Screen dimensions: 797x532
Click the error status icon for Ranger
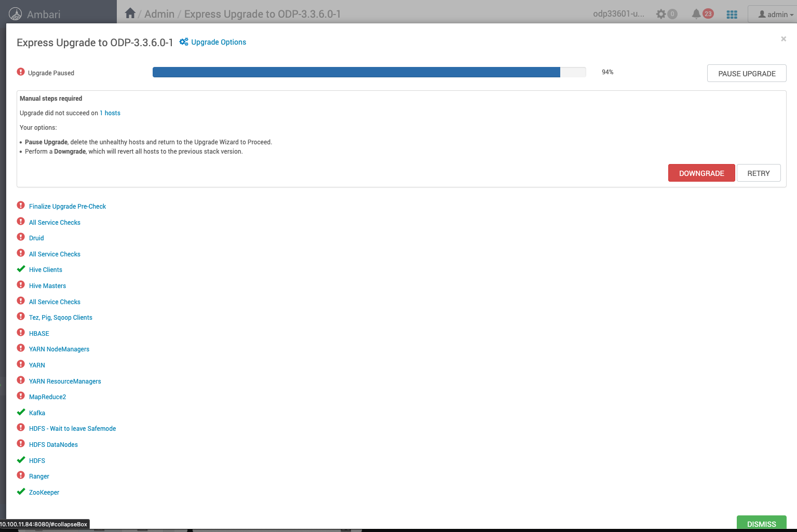21,475
